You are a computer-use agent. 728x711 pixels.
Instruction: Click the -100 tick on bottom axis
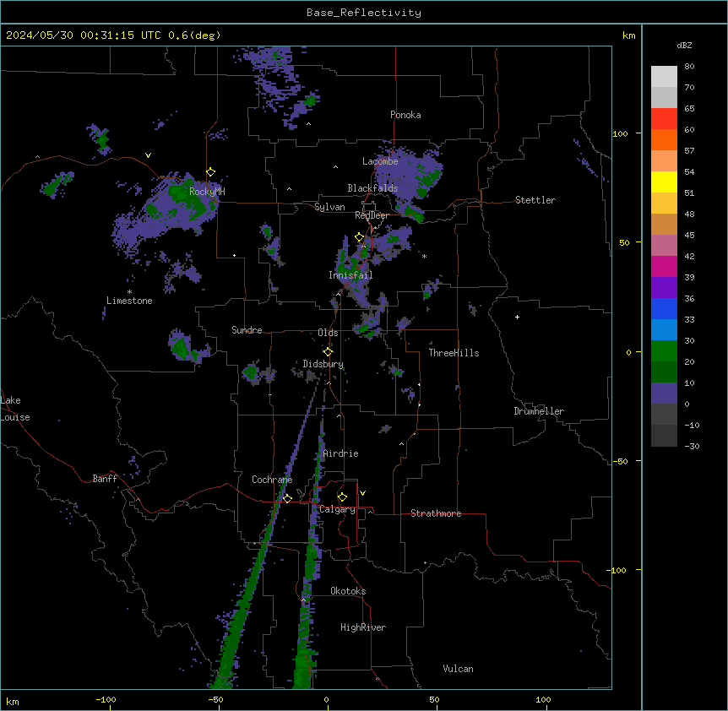pyautogui.click(x=106, y=699)
